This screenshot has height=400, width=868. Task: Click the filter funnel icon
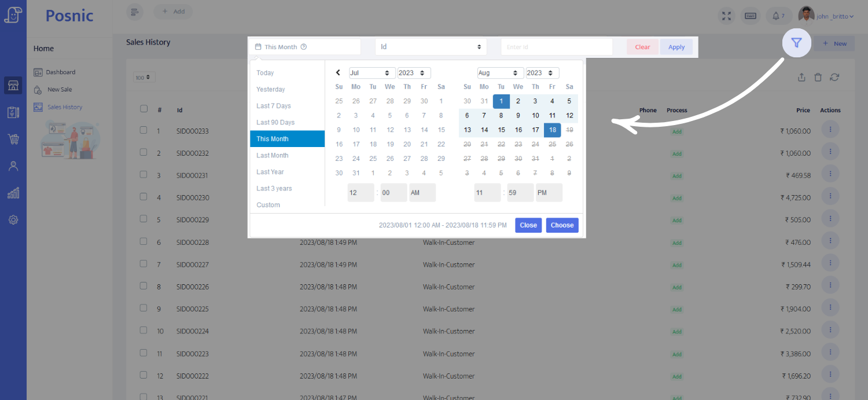pos(796,43)
